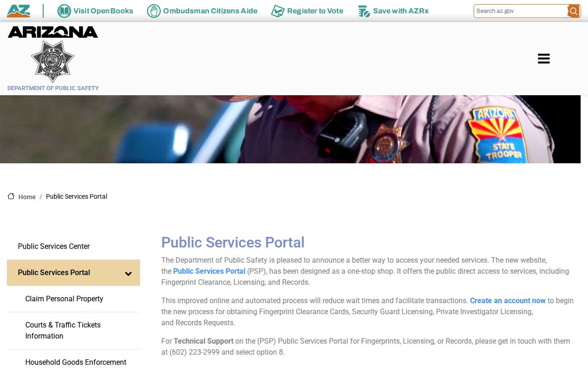Image resolution: width=588 pixels, height=368 pixels.
Task: Click the AZ state logo icon
Action: tap(18, 11)
